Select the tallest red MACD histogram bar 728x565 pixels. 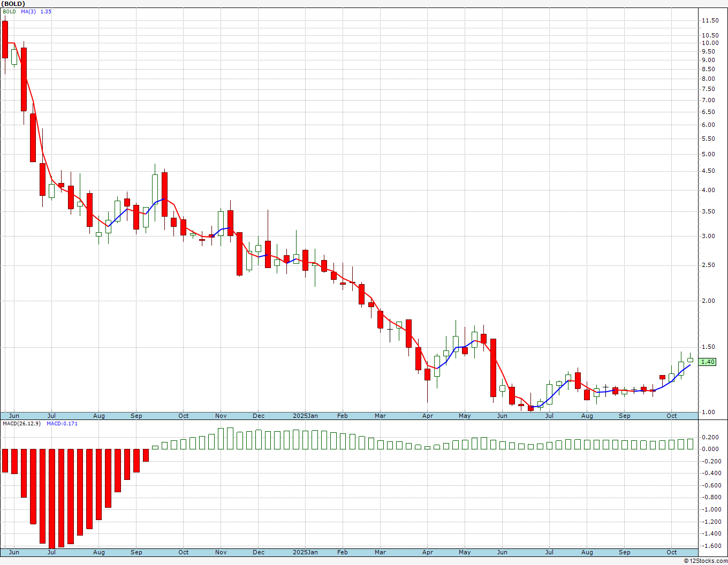pos(52,499)
